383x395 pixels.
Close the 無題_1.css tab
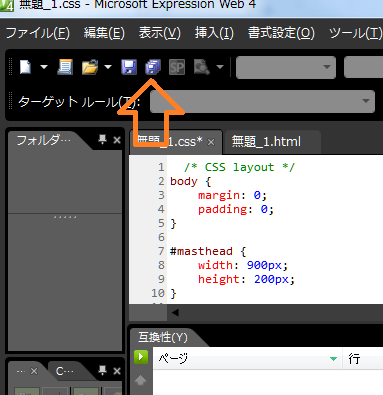point(211,143)
